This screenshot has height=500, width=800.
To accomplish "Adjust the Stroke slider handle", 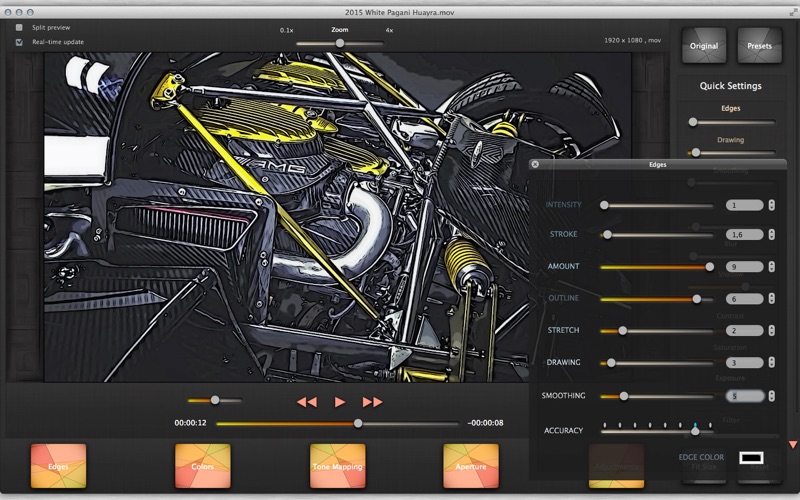I will pyautogui.click(x=607, y=235).
